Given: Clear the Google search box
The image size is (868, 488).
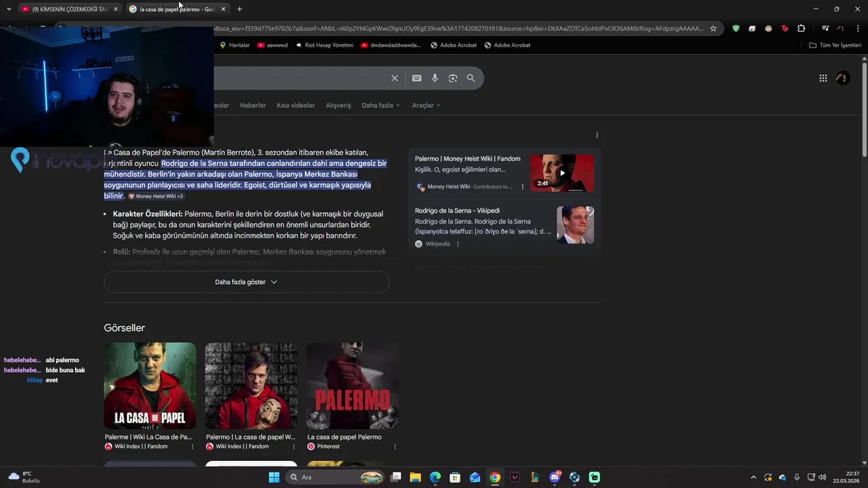Looking at the screenshot, I should 395,78.
